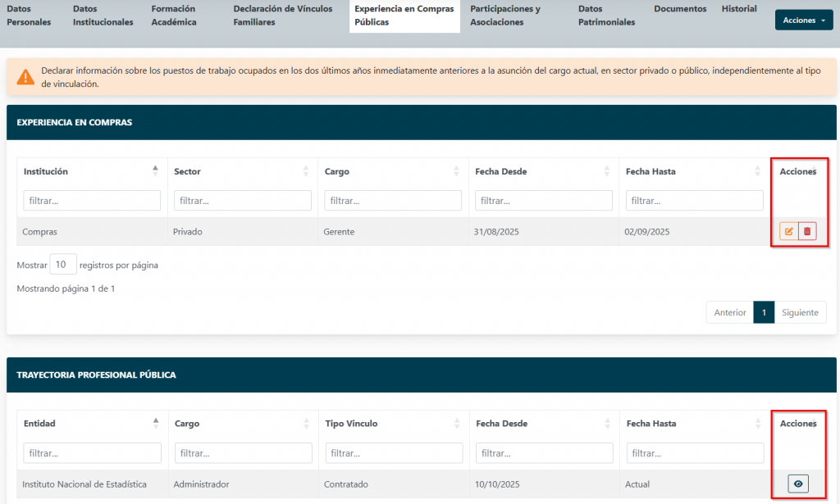Delete the Compras experience record
The width and height of the screenshot is (840, 504).
[x=807, y=232]
